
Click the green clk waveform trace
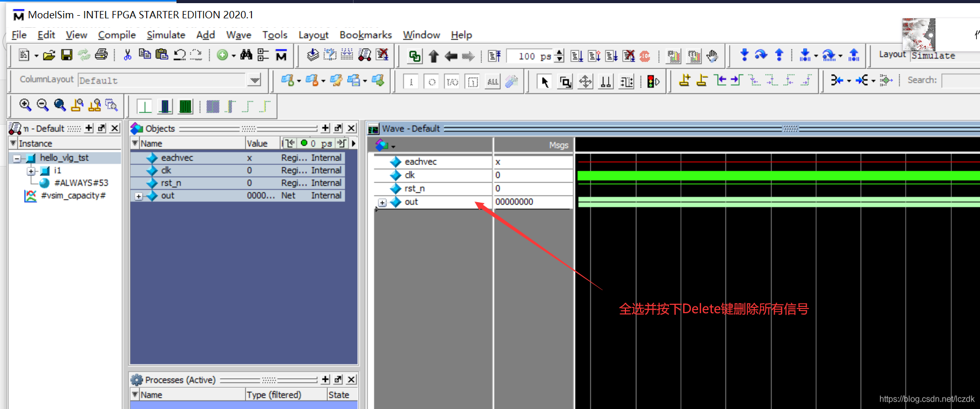778,175
